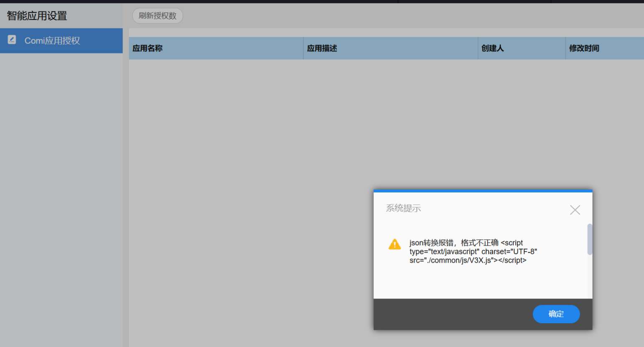Screen dimensions: 644x347
Task: Confirm the dialog with 确定 button
Action: pos(556,314)
